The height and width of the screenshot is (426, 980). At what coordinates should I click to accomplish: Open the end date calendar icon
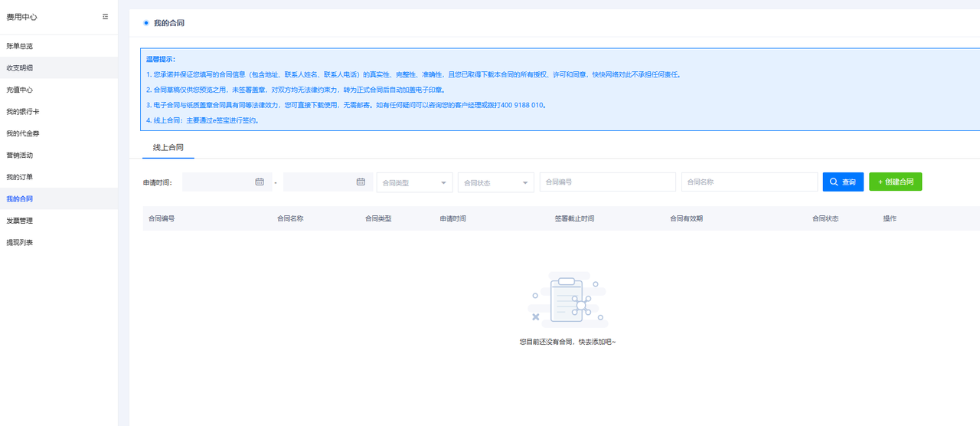click(361, 182)
